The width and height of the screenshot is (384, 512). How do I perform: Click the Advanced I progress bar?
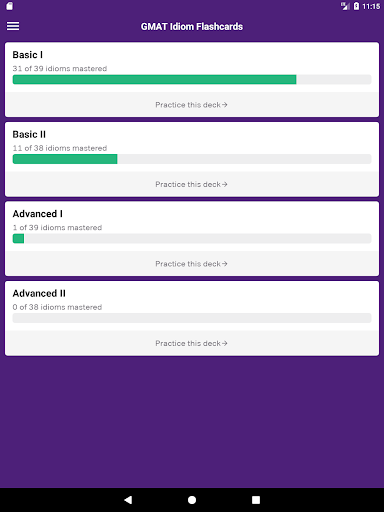tap(192, 238)
